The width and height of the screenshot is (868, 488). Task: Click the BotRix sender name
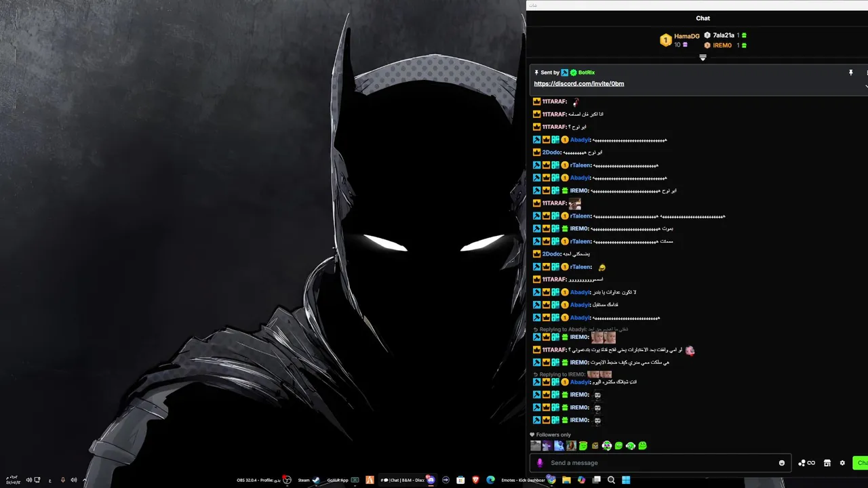[x=586, y=73]
